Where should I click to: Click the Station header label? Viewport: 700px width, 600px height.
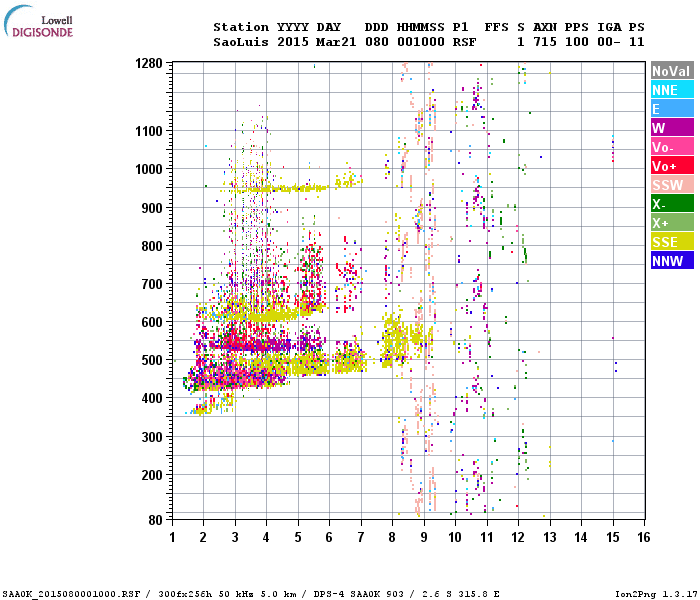coord(241,27)
